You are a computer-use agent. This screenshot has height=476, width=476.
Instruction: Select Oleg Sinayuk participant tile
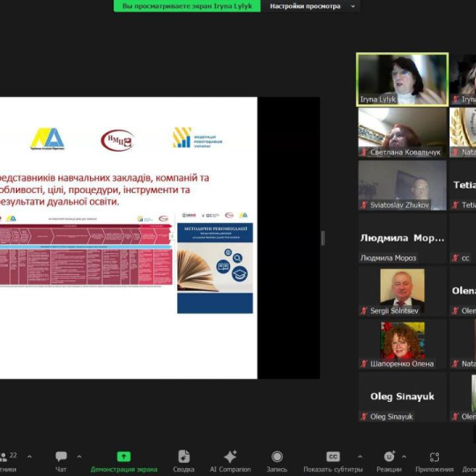tap(402, 397)
